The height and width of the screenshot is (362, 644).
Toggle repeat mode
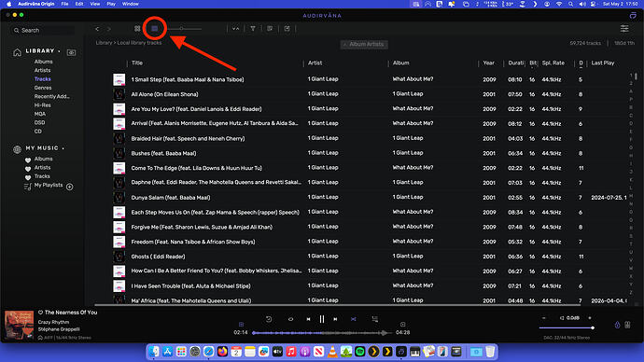point(290,319)
